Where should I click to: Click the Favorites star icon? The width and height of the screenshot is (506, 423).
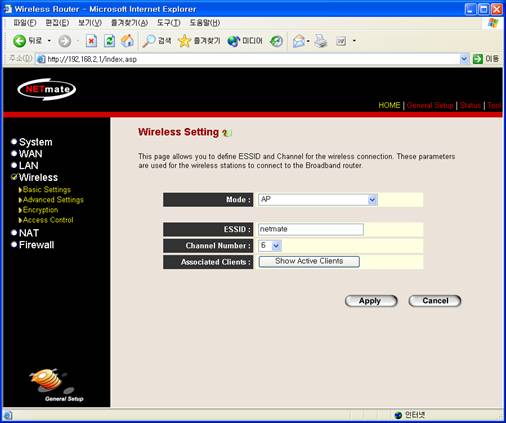pos(184,41)
